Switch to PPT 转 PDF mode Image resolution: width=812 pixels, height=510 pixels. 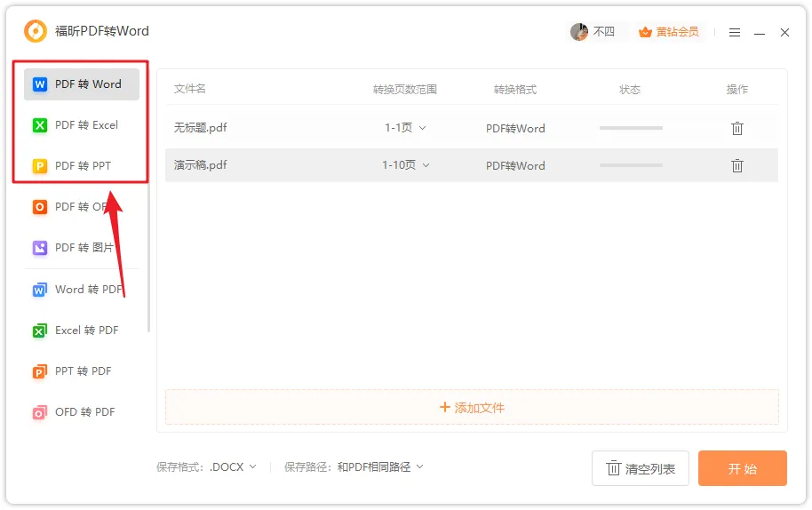(82, 371)
